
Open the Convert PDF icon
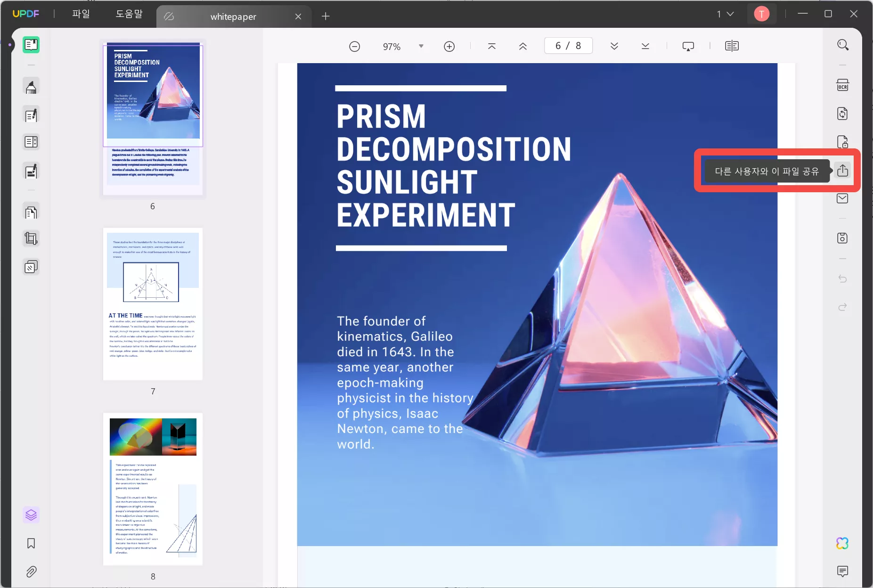pos(843,114)
